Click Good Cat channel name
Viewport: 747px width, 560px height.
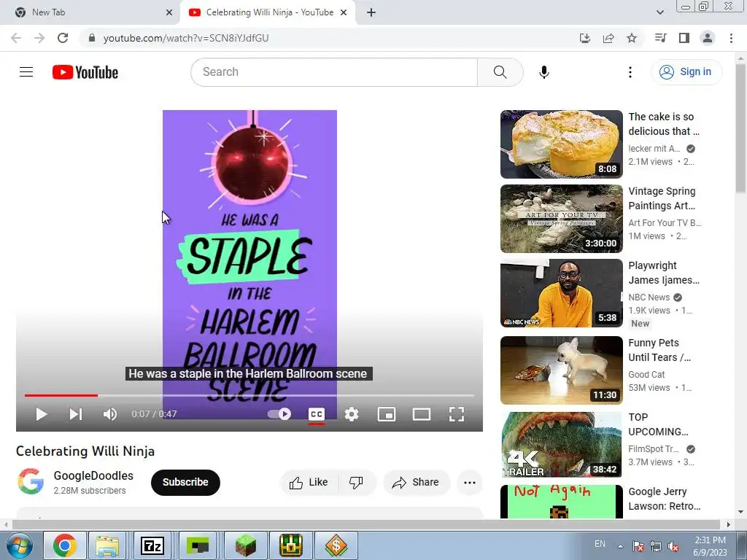click(x=646, y=375)
